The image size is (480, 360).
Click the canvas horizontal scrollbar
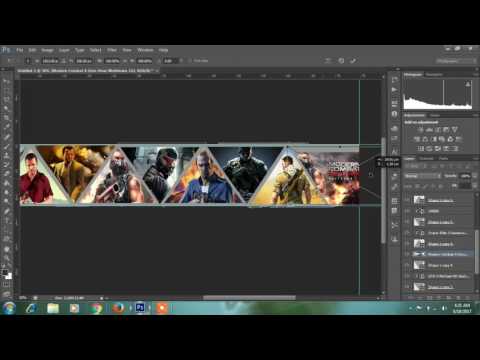coord(249,298)
